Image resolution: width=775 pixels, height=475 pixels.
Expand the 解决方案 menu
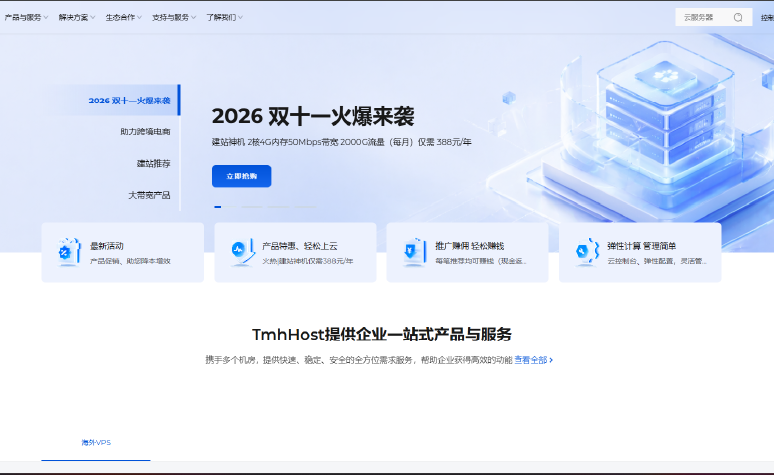point(77,17)
